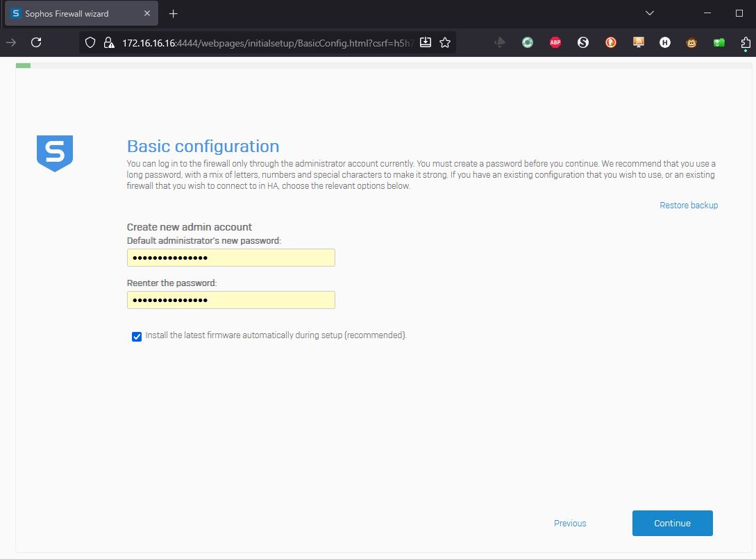Click the Adblock Plus (ABP) extension icon
Image resolution: width=756 pixels, height=559 pixels.
[555, 42]
